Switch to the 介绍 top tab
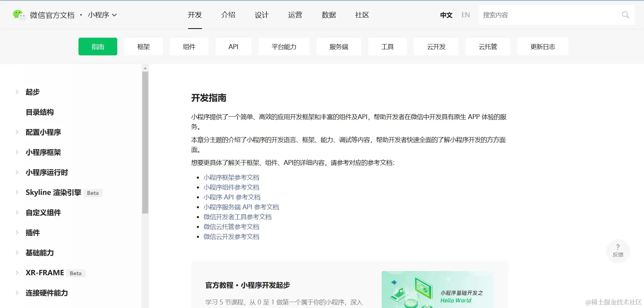644x308 pixels. tap(228, 15)
